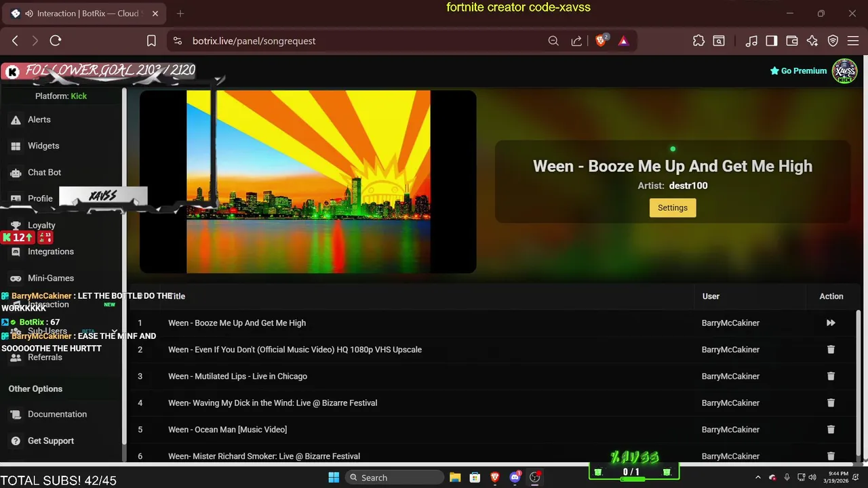Delete Ocean Man from the queue
The height and width of the screenshot is (488, 868).
831,429
